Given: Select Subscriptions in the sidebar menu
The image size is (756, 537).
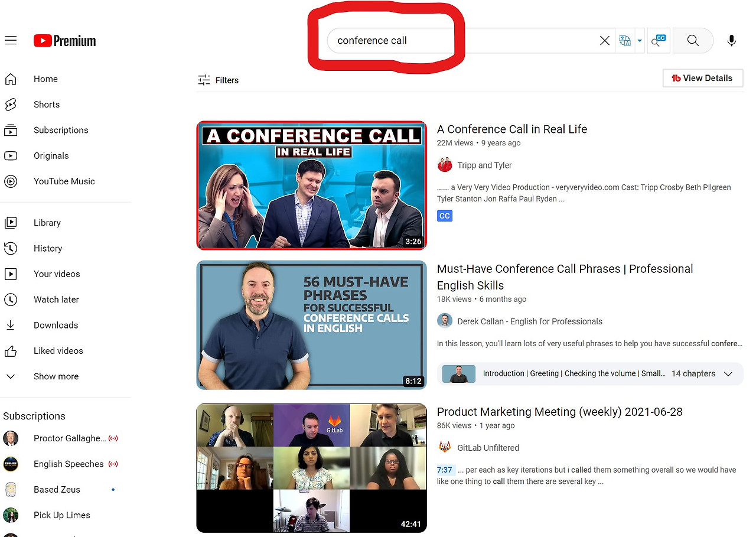Looking at the screenshot, I should (61, 131).
